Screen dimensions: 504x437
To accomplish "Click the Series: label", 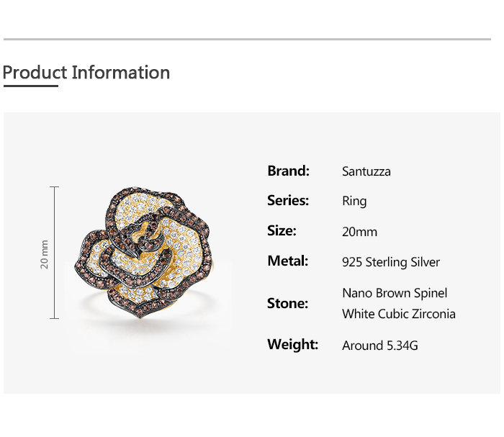I will coord(288,201).
